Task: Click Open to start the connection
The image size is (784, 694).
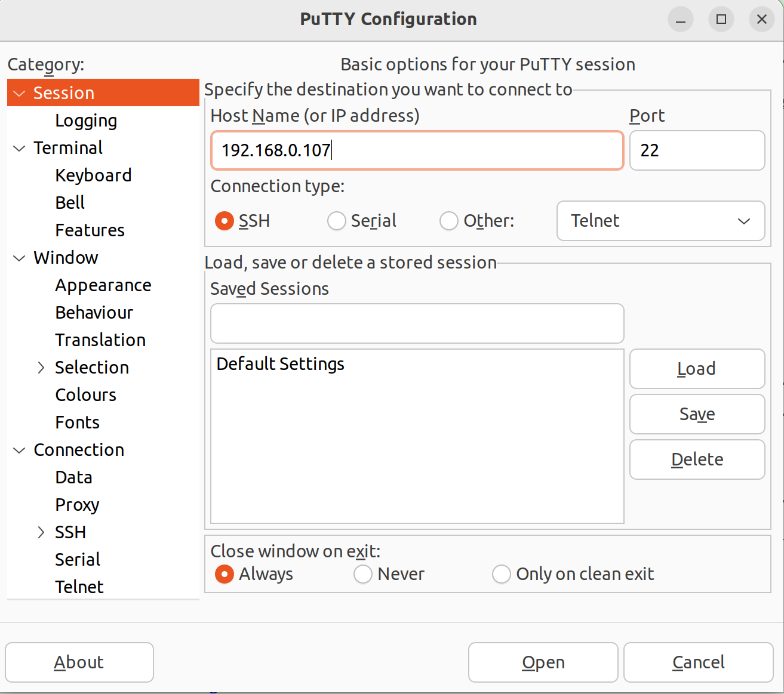Action: pyautogui.click(x=543, y=662)
